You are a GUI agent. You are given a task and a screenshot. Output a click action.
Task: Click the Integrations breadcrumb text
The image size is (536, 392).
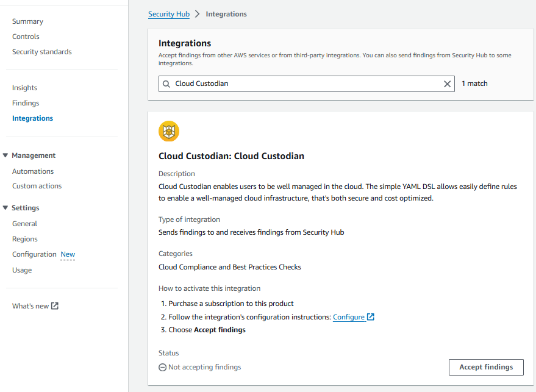coord(226,14)
